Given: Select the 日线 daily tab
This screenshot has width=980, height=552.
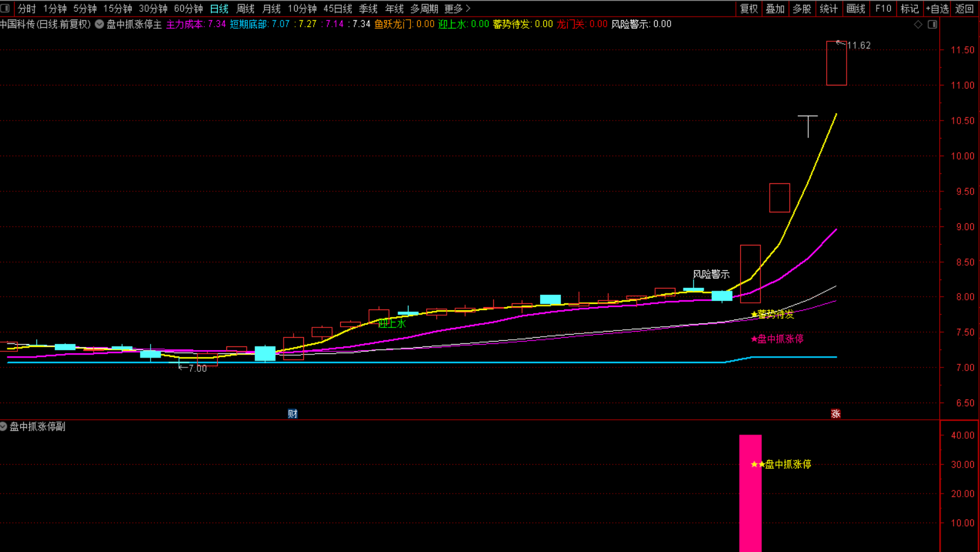Looking at the screenshot, I should pyautogui.click(x=219, y=9).
